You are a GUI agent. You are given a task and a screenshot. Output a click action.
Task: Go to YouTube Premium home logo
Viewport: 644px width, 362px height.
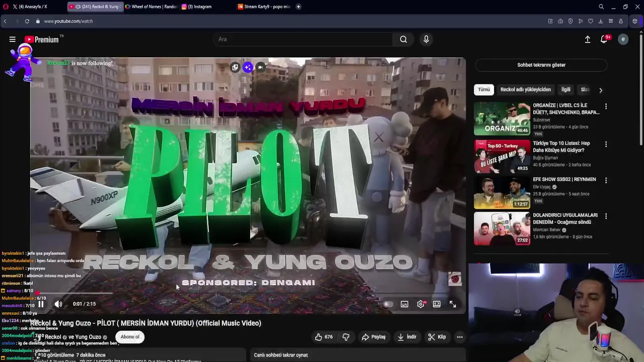42,39
